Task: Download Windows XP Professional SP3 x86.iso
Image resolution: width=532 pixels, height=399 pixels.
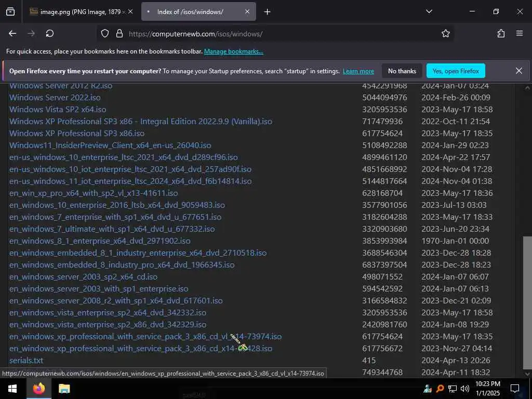Action: click(x=77, y=134)
